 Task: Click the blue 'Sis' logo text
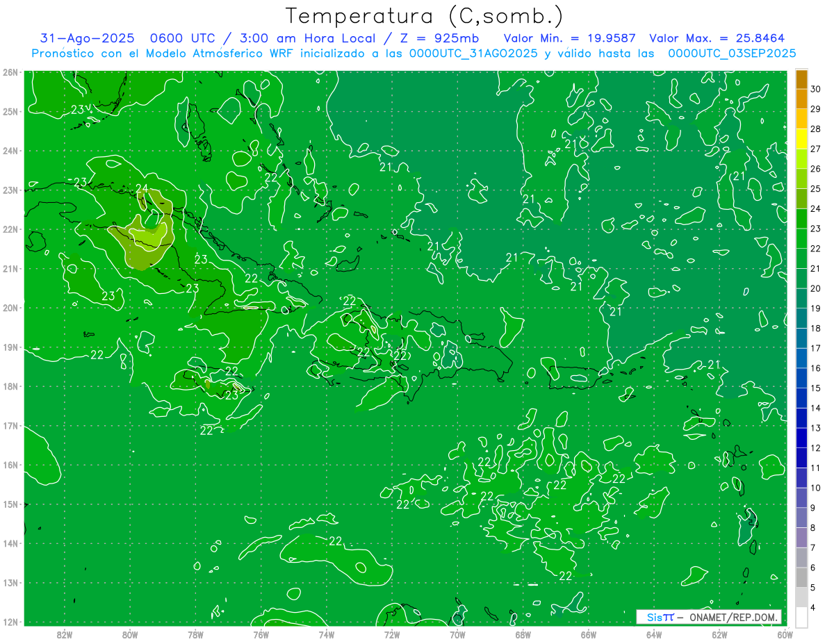click(654, 617)
